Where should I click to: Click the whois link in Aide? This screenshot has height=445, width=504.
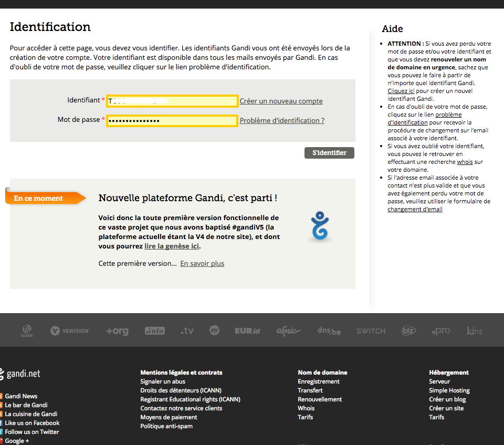coord(465,162)
